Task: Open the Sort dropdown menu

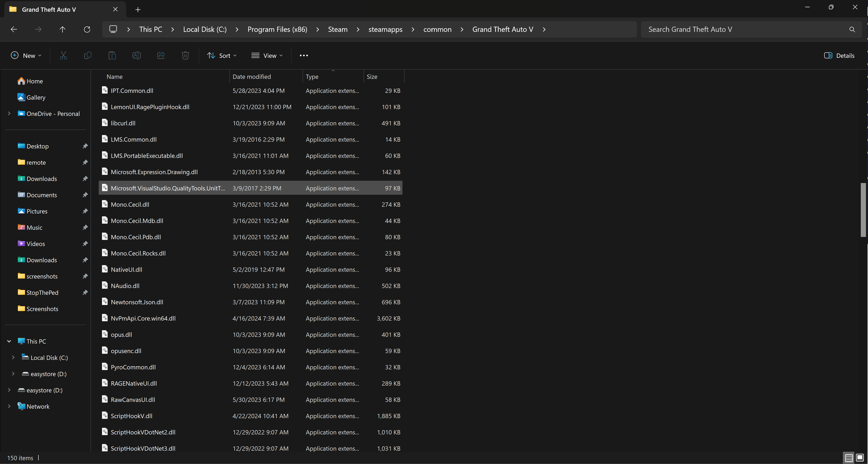Action: 222,56
